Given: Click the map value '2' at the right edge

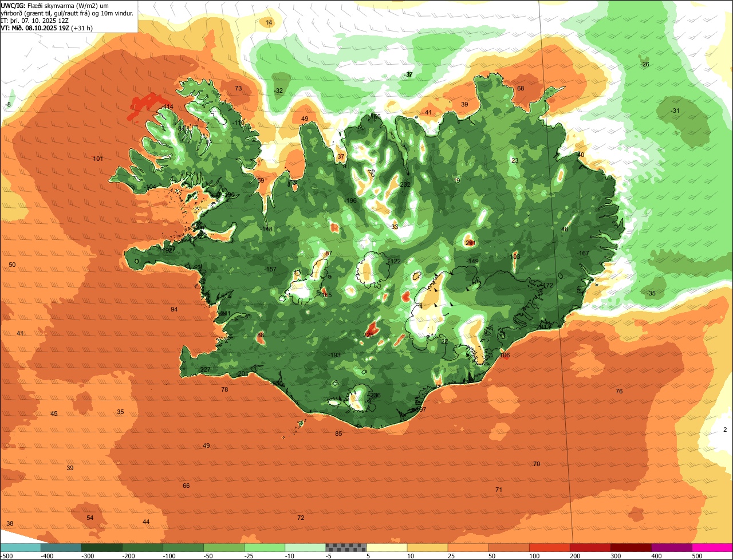Looking at the screenshot, I should coord(725,429).
